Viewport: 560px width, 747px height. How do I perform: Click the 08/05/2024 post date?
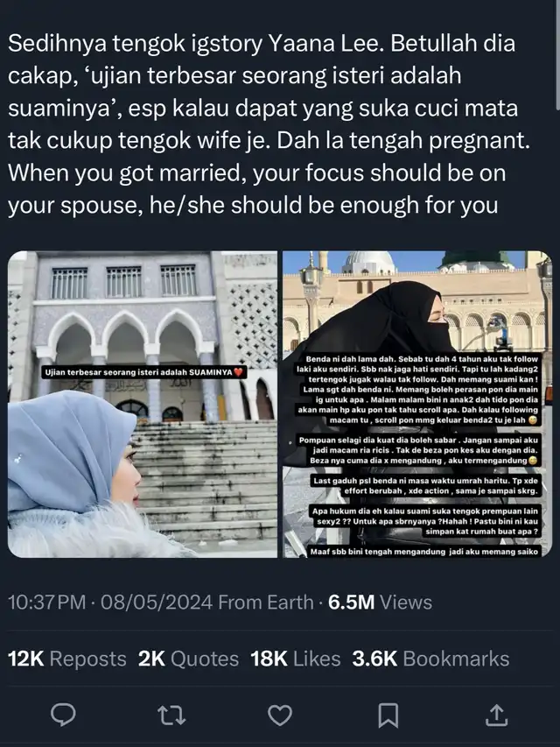tap(157, 603)
